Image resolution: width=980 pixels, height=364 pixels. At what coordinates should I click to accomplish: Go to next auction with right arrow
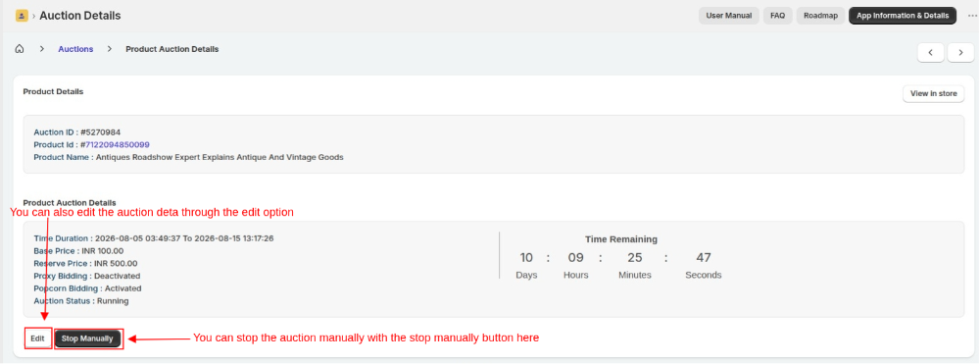tap(960, 53)
